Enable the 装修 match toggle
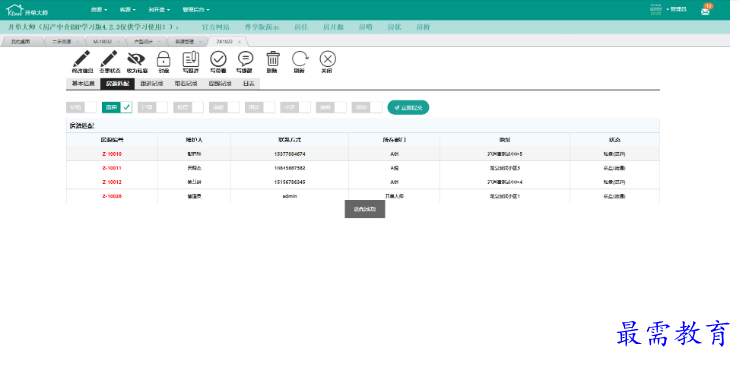738x365 pixels. (x=331, y=107)
